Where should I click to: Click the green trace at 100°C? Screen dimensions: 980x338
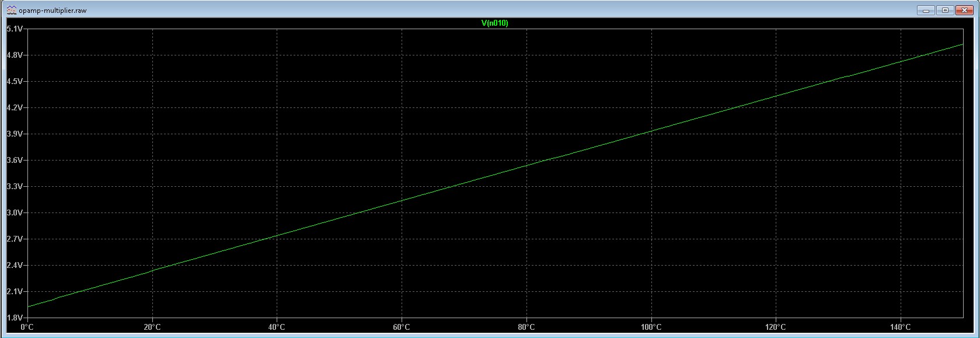coord(651,131)
